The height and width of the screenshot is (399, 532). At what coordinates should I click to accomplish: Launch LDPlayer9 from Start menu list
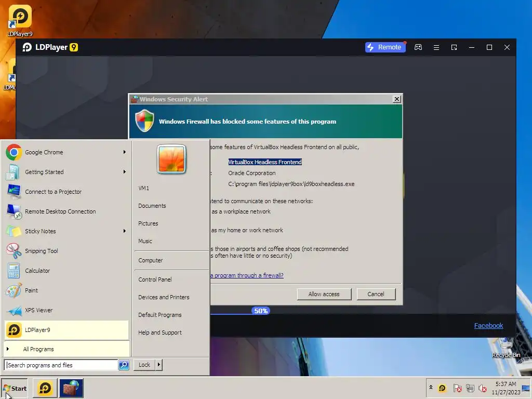[x=66, y=330]
